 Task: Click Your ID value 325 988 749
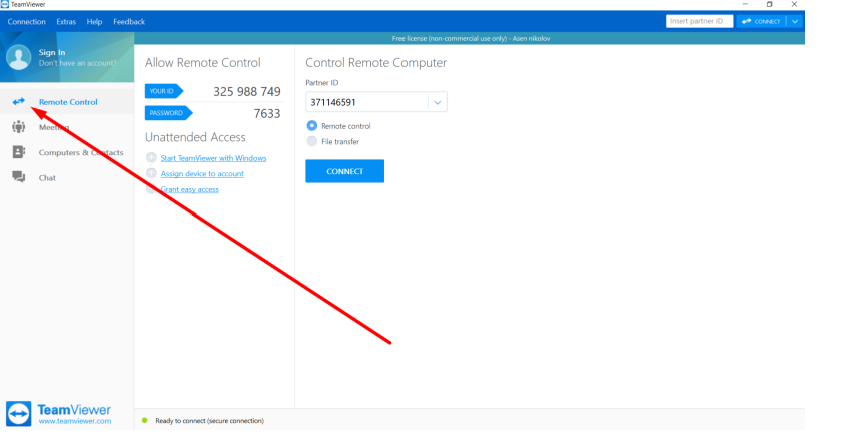coord(247,92)
